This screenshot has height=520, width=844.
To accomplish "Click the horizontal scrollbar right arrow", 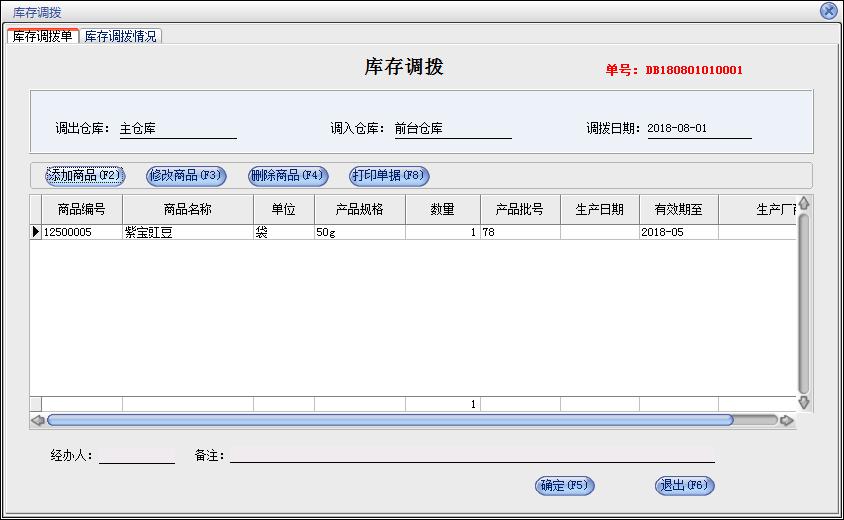I will (x=787, y=421).
